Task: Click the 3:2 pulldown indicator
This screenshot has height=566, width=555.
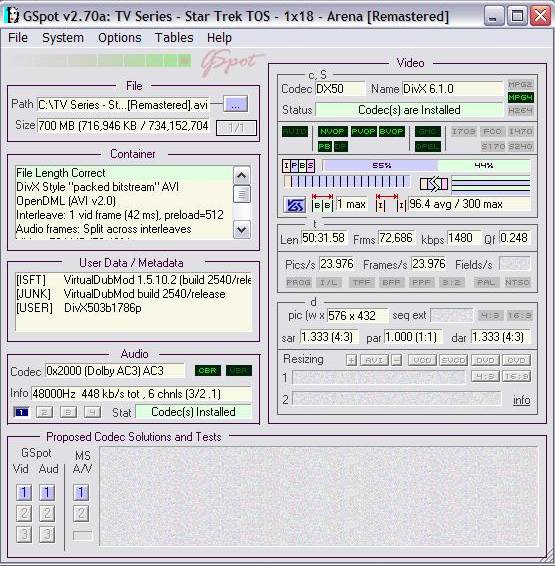Action: [451, 282]
